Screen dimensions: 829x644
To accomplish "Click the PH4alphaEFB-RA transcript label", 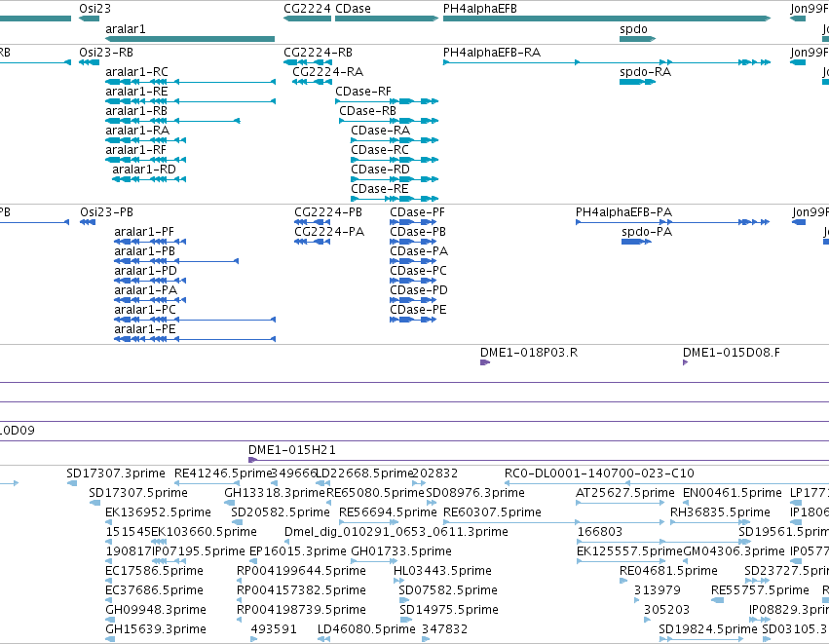I will click(492, 53).
